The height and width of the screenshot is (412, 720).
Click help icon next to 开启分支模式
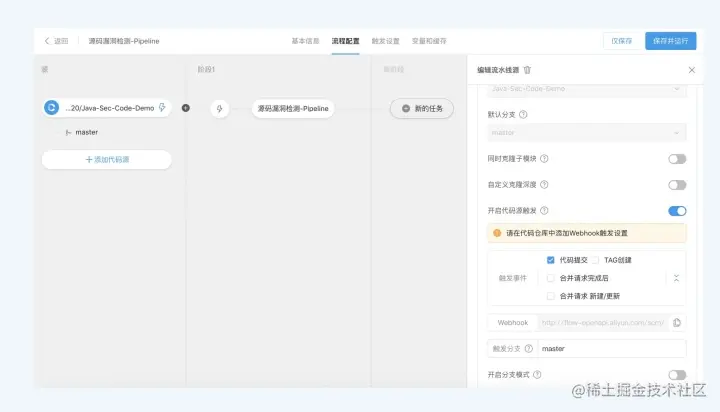(537, 374)
